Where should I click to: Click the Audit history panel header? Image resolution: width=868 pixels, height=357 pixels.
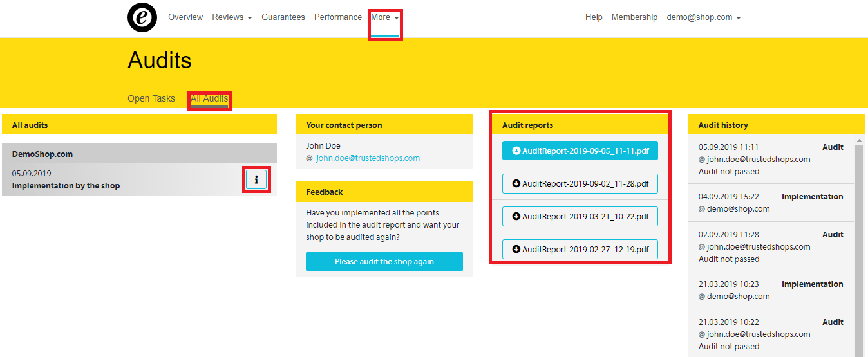777,125
